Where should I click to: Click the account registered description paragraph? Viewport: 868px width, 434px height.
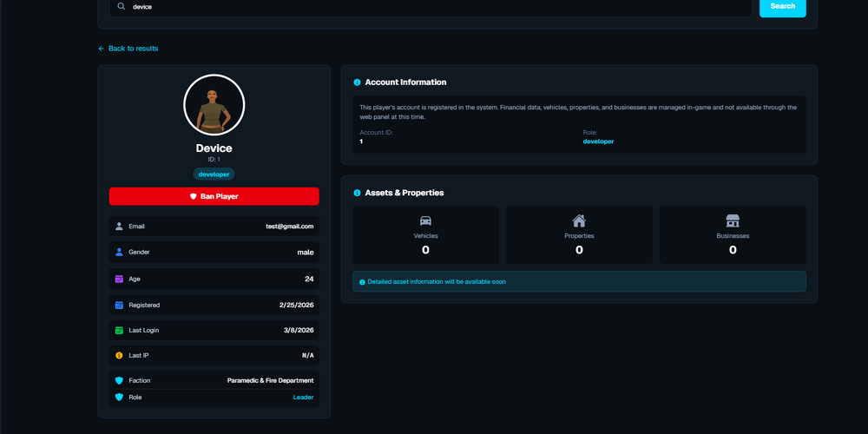pos(578,112)
